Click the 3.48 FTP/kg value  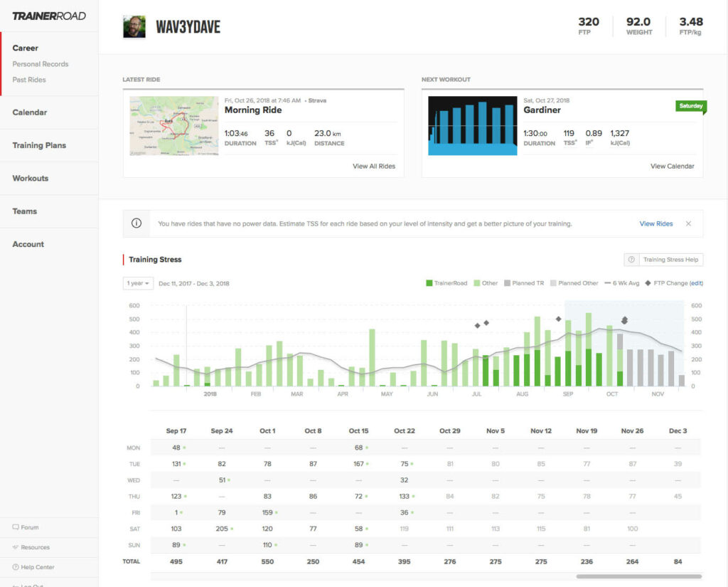pyautogui.click(x=691, y=22)
